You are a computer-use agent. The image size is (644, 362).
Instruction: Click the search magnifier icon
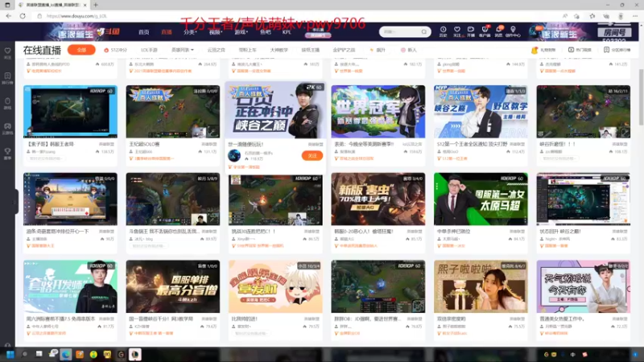[x=424, y=31]
